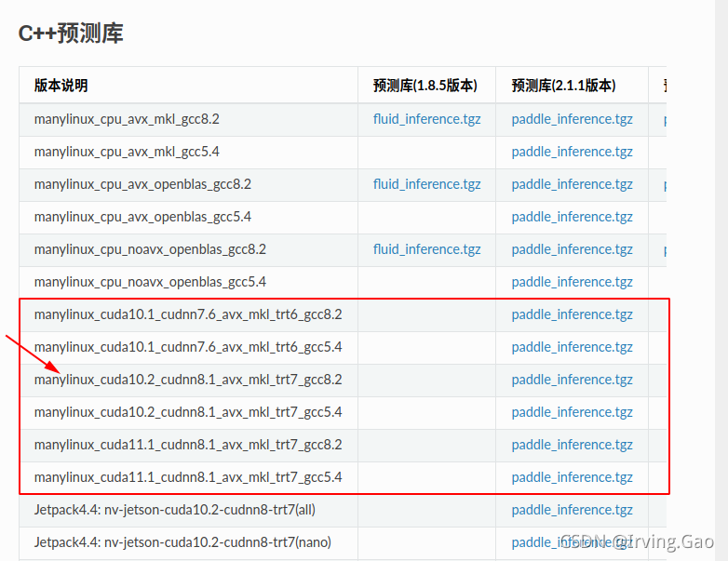Open fluid_inference.tgz link for manylinux_cpu_avx_mkl_gcc8.2
Image resolution: width=728 pixels, height=561 pixels.
[x=426, y=120]
